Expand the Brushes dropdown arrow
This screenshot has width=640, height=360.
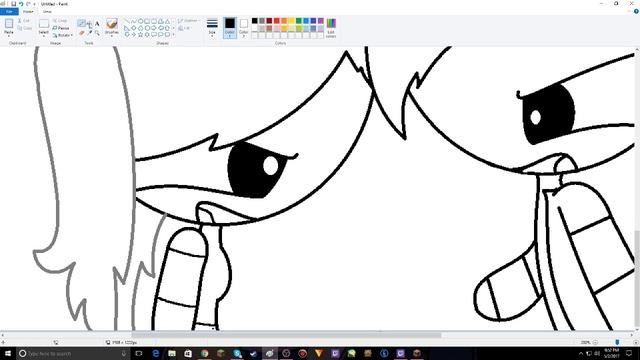tap(111, 35)
